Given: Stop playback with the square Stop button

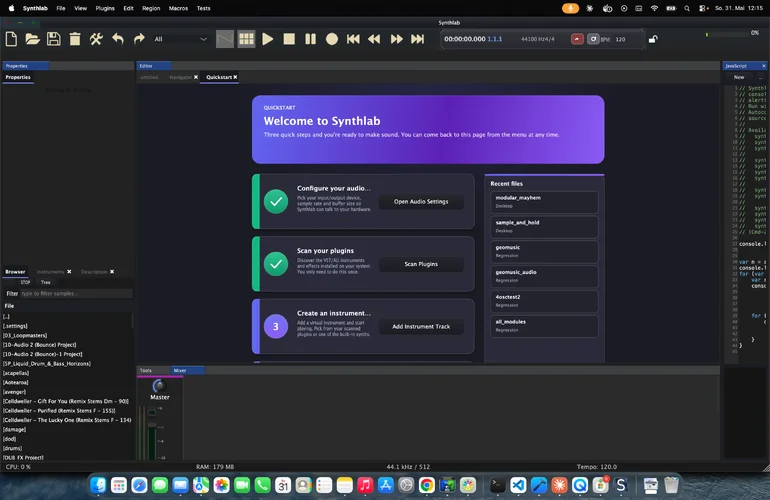Looking at the screenshot, I should click(289, 39).
